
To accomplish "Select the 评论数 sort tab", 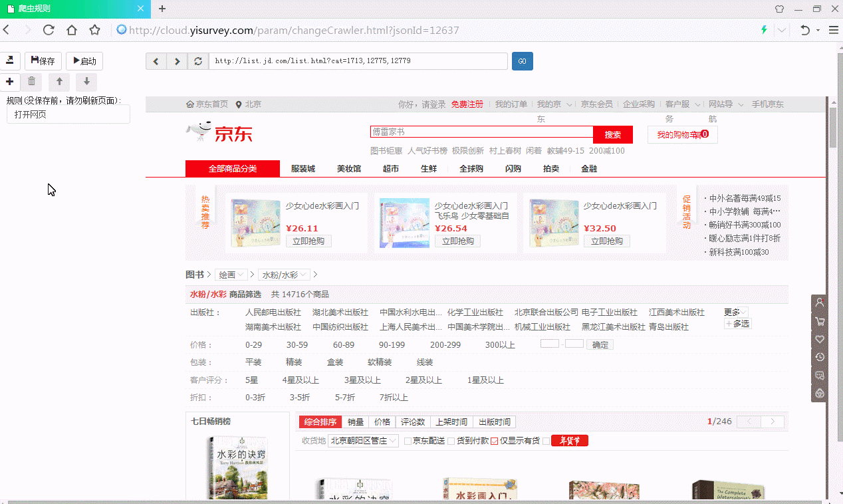I will tap(412, 422).
